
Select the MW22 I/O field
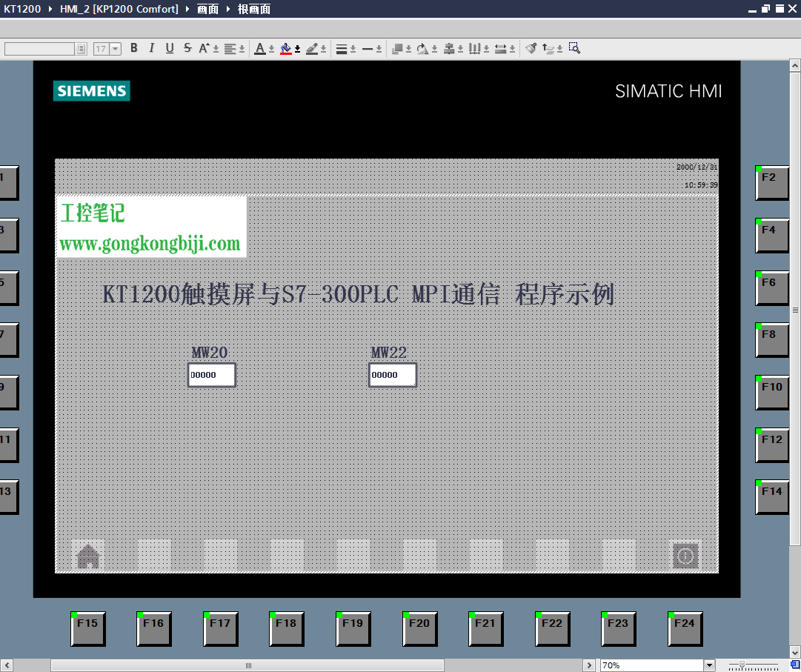392,375
